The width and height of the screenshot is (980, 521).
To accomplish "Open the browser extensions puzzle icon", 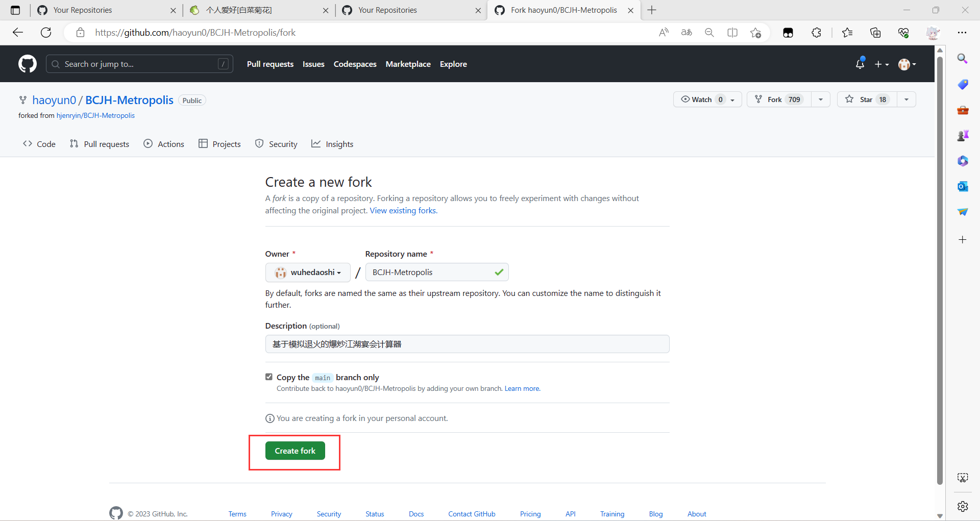I will (x=816, y=33).
